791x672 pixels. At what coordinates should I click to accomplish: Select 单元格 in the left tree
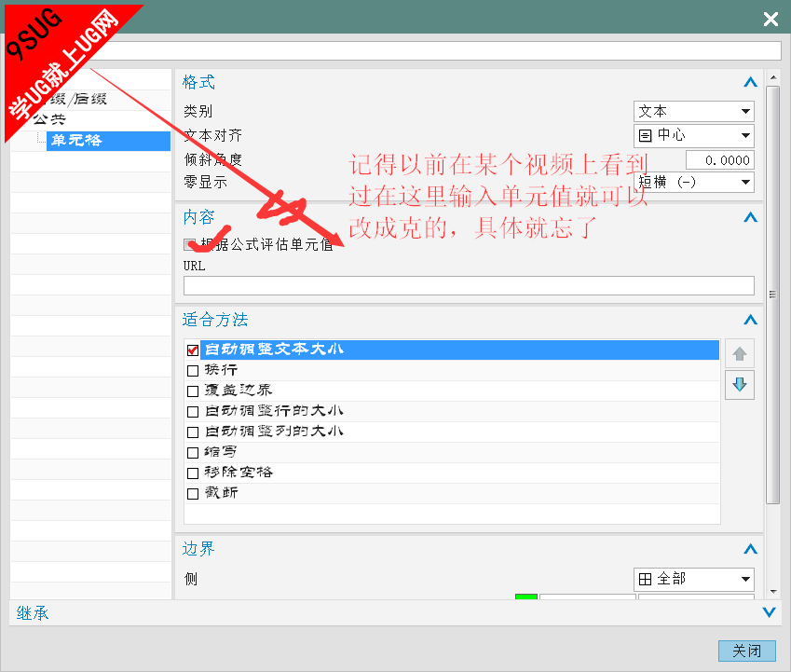coord(108,141)
